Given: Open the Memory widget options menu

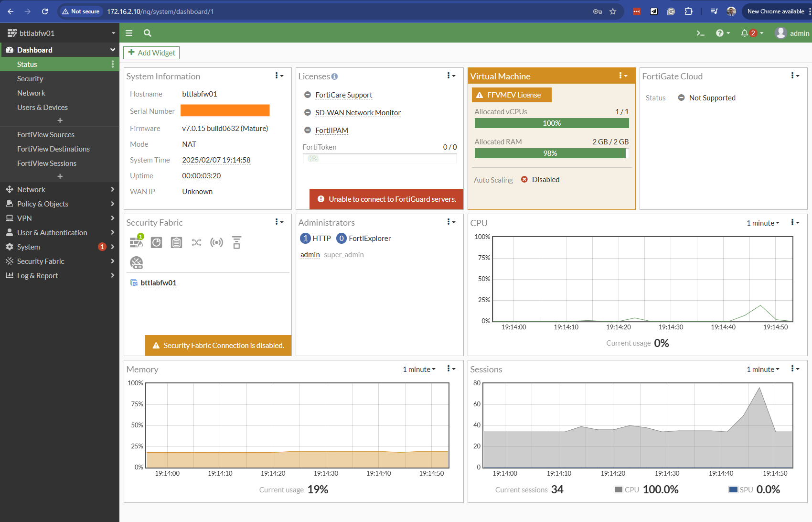Looking at the screenshot, I should (x=449, y=369).
